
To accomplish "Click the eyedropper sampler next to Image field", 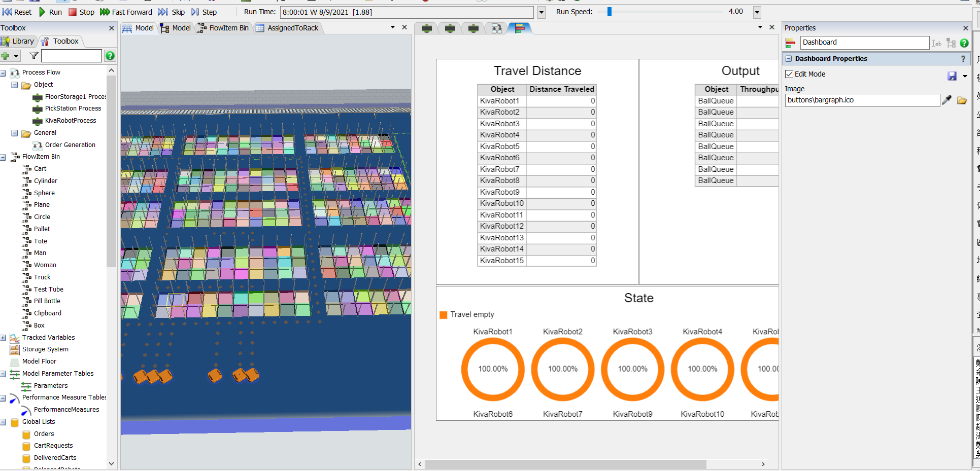I will (x=947, y=100).
